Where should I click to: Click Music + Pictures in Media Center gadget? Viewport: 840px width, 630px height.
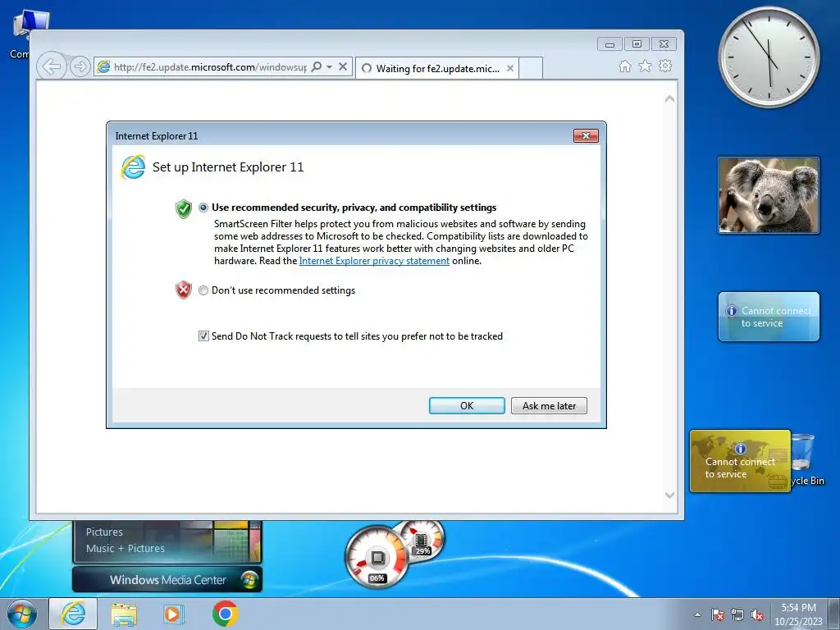pos(126,549)
